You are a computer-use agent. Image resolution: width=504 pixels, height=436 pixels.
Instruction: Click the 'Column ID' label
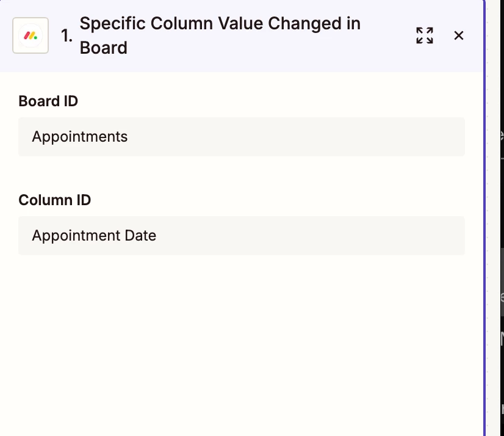click(55, 200)
